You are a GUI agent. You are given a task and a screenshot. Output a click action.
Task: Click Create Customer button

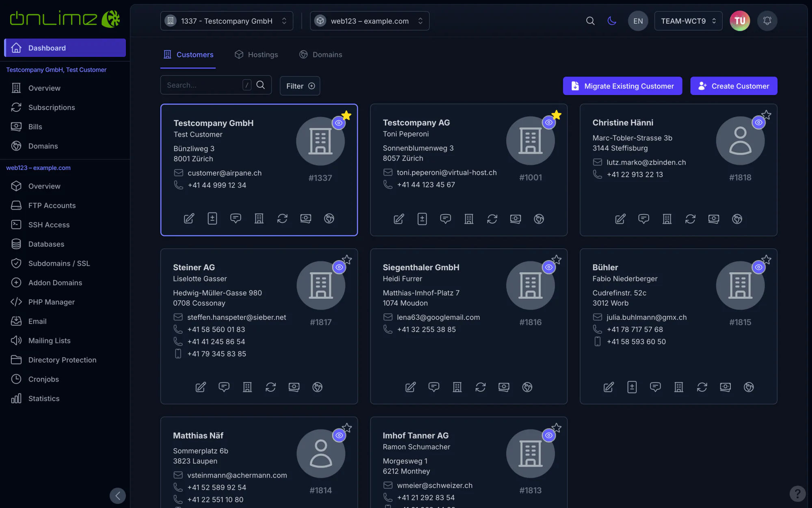734,86
